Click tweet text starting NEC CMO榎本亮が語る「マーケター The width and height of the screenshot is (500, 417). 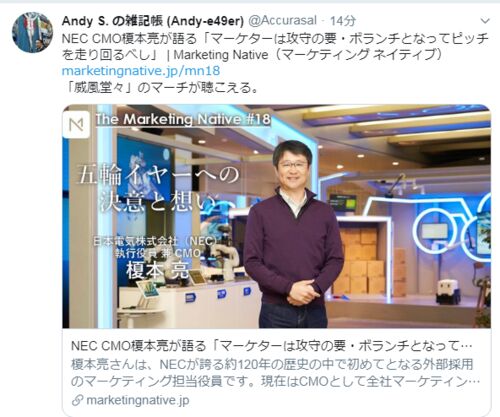pyautogui.click(x=275, y=46)
